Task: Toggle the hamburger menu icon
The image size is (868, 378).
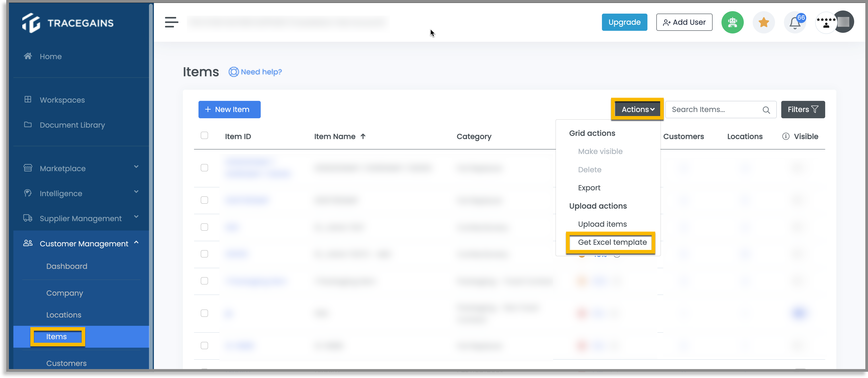Action: [x=172, y=22]
